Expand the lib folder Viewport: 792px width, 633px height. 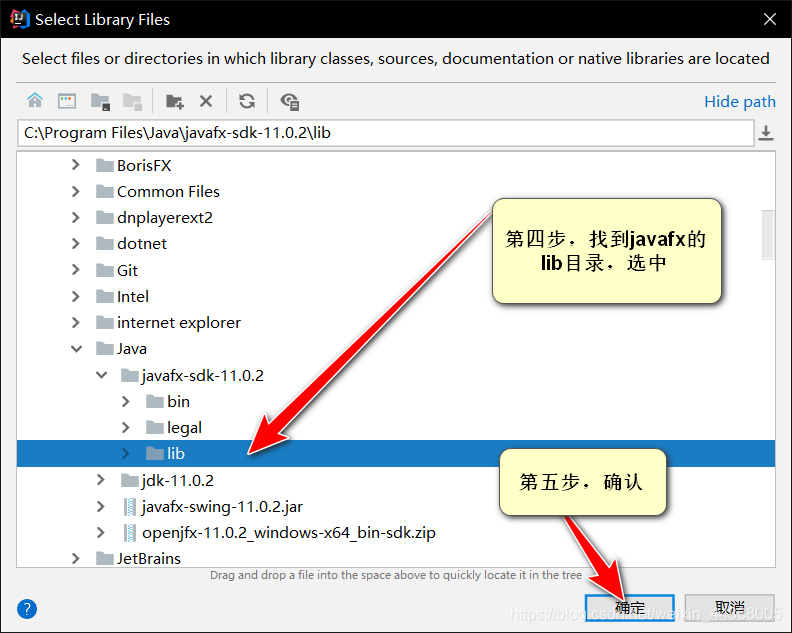pyautogui.click(x=126, y=454)
